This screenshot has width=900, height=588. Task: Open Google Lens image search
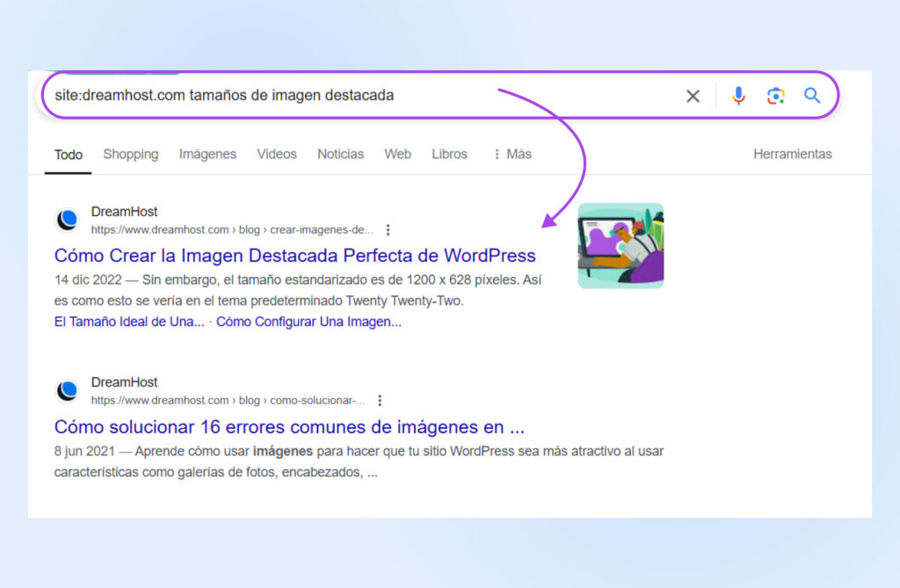pyautogui.click(x=775, y=96)
